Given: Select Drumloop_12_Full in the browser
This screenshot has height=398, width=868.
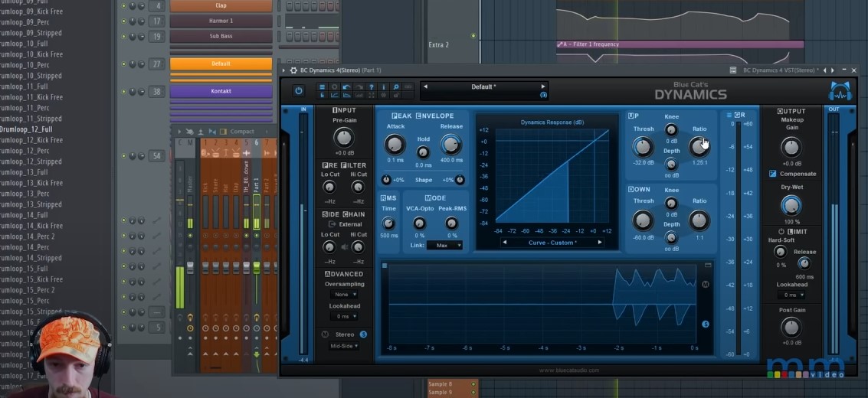Looking at the screenshot, I should click(27, 129).
